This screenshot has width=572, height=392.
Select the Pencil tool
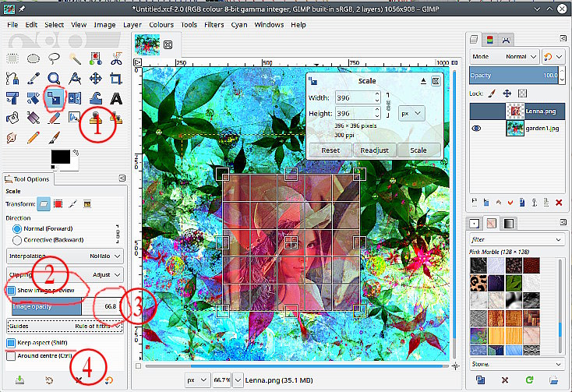tap(34, 138)
